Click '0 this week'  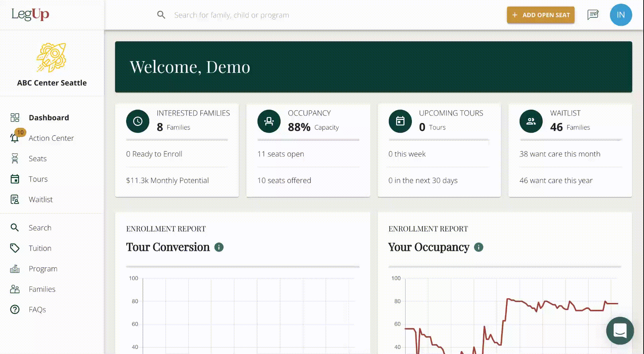407,154
